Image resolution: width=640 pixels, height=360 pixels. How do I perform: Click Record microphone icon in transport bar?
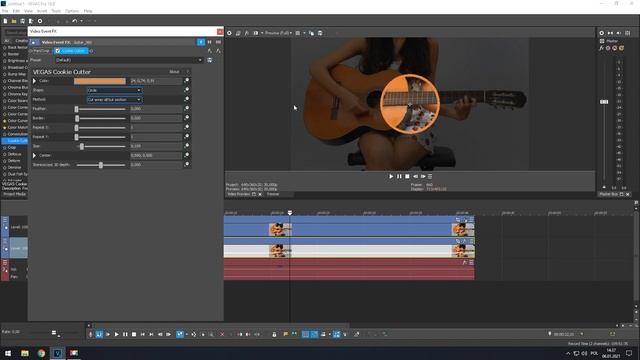pyautogui.click(x=91, y=334)
